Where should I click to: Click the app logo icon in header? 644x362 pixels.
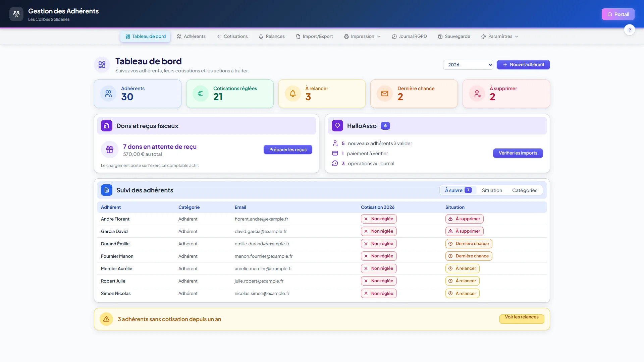click(16, 14)
